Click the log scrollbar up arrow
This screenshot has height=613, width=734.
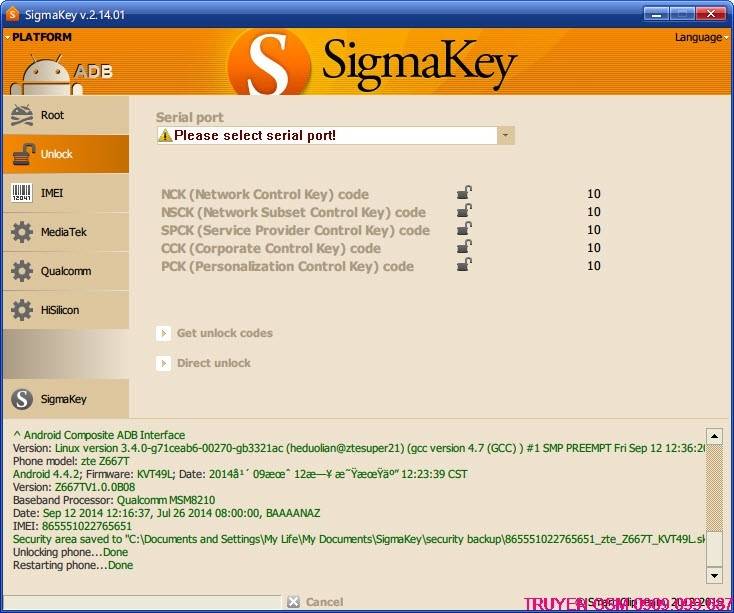click(x=714, y=437)
